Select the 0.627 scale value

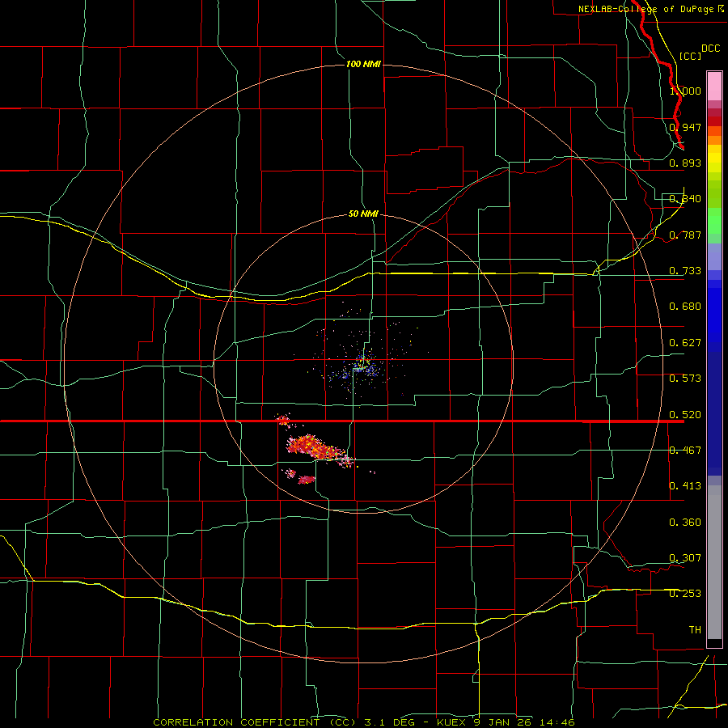pos(685,343)
